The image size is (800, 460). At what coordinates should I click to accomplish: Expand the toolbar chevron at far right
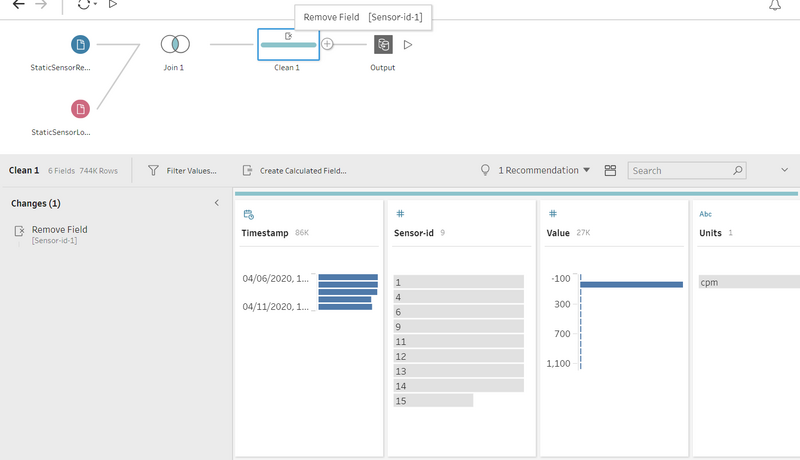tap(784, 171)
